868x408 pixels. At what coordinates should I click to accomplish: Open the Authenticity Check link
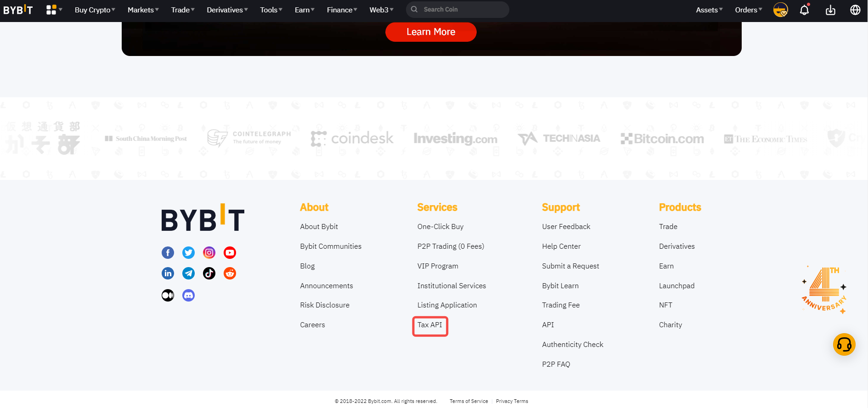point(572,345)
